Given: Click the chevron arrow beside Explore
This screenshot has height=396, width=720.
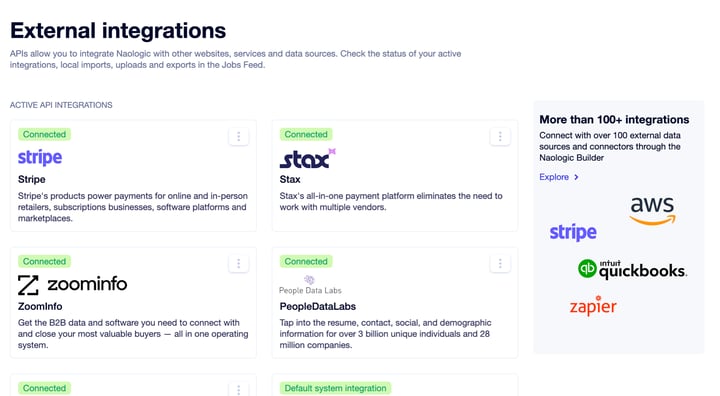Looking at the screenshot, I should click(576, 177).
